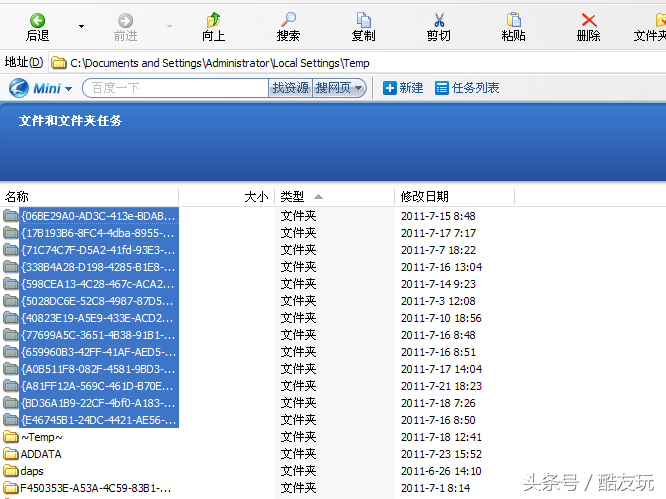Select the daps folder name

point(32,471)
